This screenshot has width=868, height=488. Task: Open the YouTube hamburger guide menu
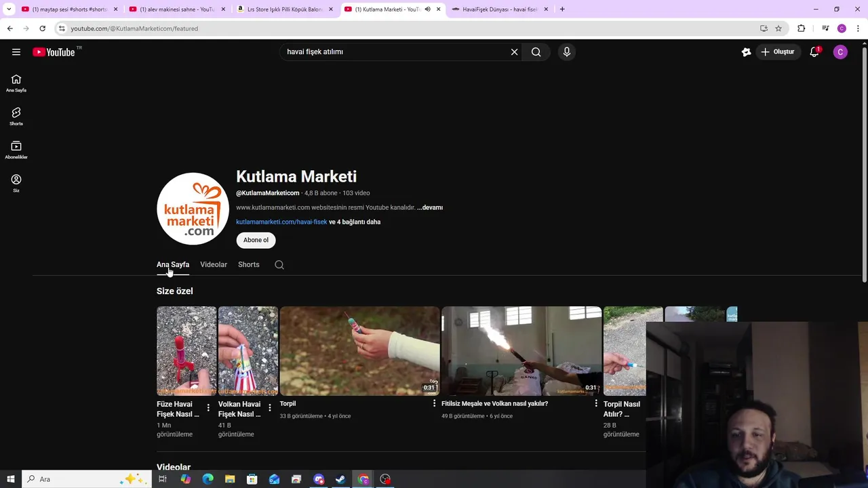tap(16, 52)
